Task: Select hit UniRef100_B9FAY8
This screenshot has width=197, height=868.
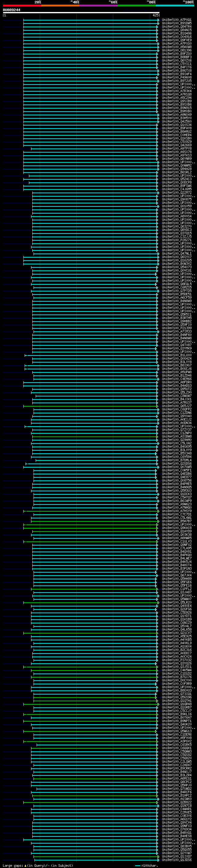Action: [176, 128]
